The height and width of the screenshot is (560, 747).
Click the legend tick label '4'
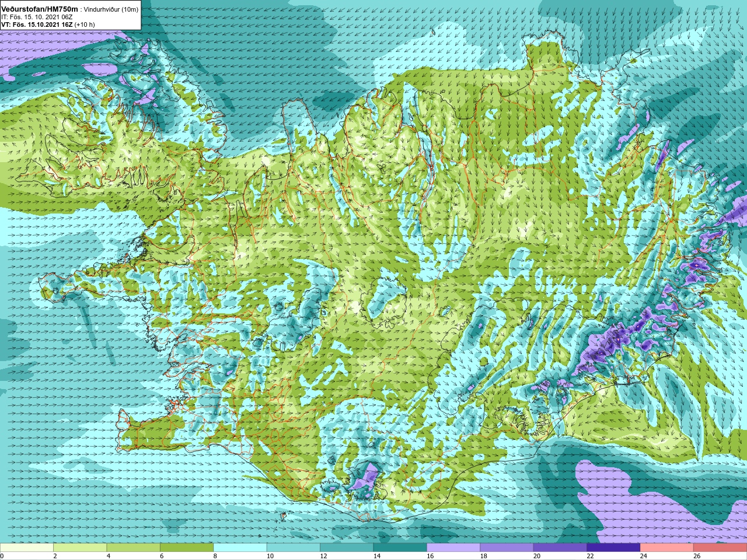tap(108, 556)
